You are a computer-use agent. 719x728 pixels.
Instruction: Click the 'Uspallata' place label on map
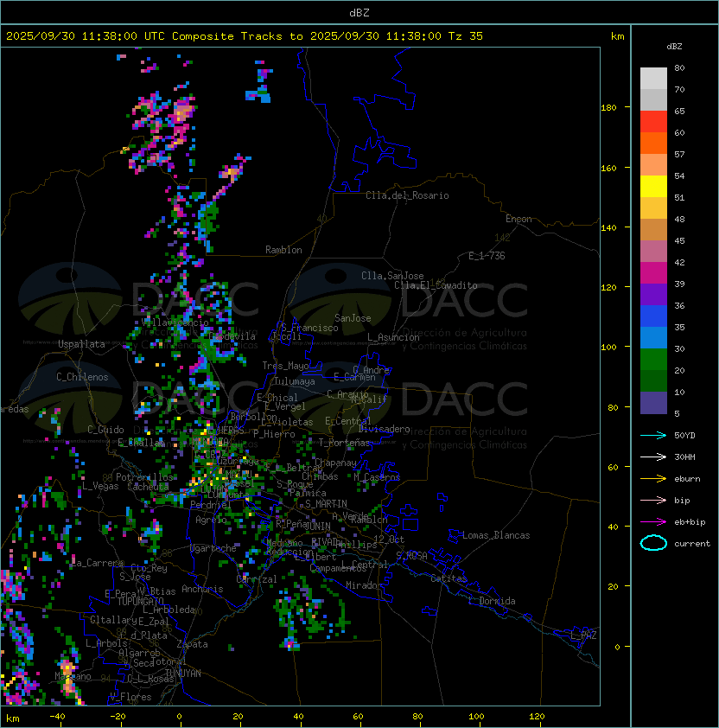81,344
